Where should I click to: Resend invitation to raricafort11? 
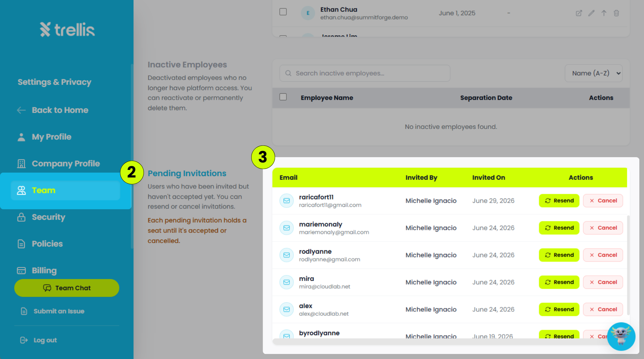click(559, 200)
